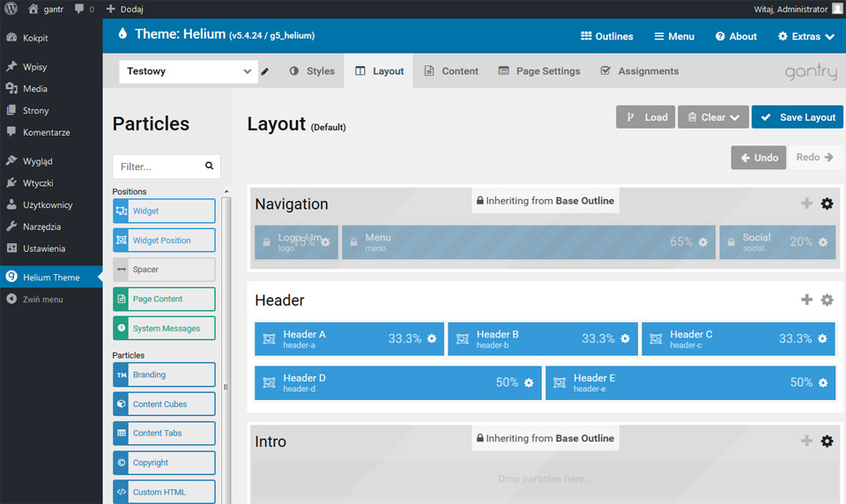Click the pencil icon to rename outline
The height and width of the screenshot is (504, 846).
click(x=265, y=71)
